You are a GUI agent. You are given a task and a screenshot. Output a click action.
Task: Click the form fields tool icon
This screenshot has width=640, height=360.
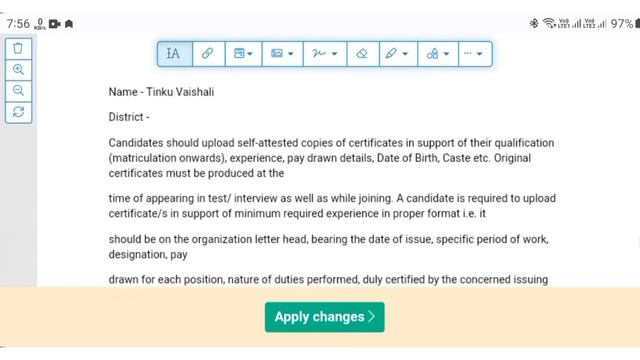(239, 53)
